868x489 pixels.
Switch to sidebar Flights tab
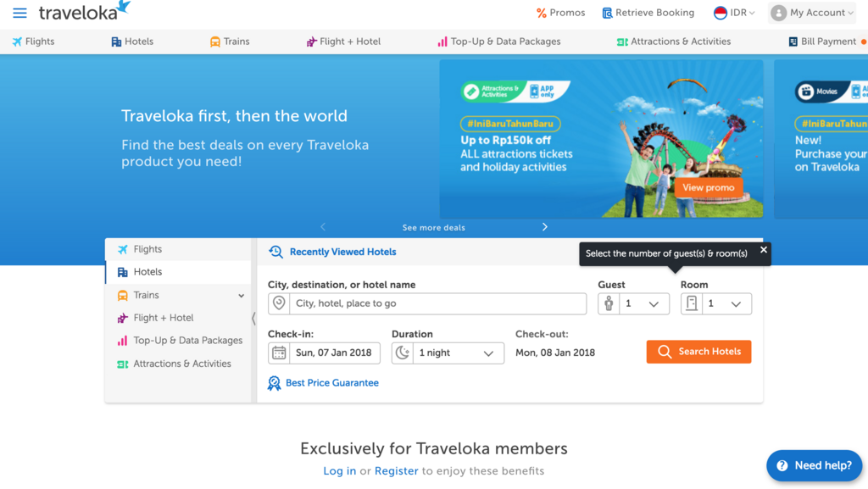178,249
